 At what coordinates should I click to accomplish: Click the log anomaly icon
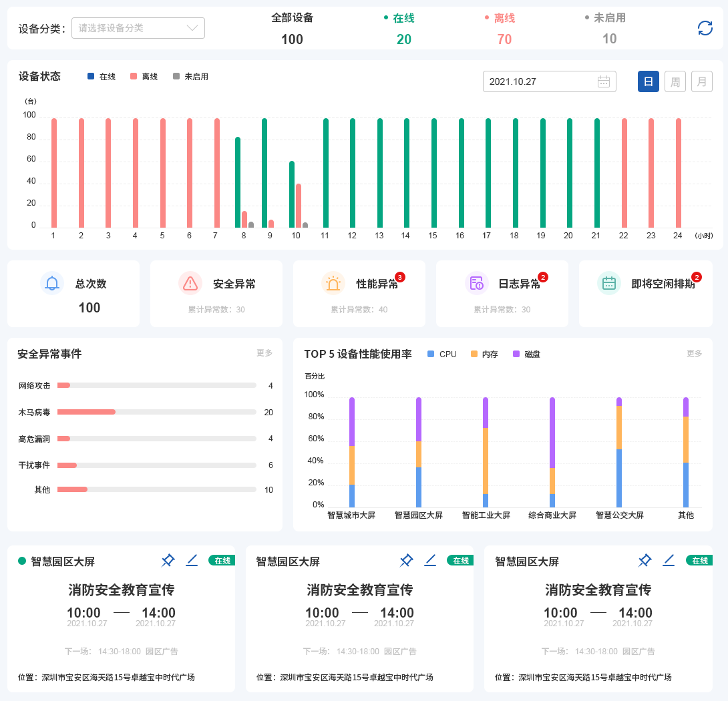(x=476, y=284)
